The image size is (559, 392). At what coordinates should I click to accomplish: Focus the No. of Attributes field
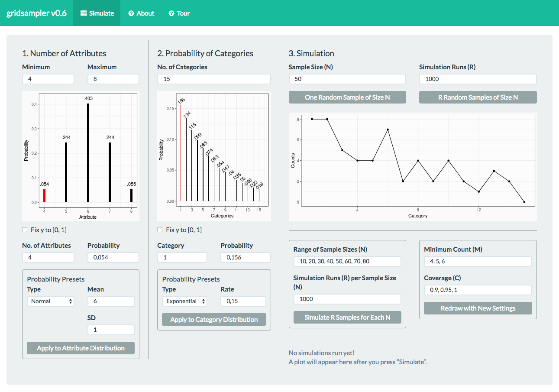[48, 258]
